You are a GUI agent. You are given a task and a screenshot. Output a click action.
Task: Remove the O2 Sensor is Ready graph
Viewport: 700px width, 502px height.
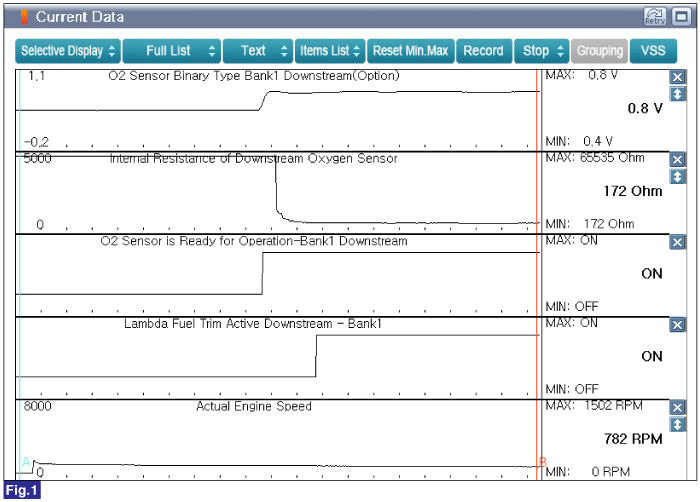pyautogui.click(x=677, y=242)
